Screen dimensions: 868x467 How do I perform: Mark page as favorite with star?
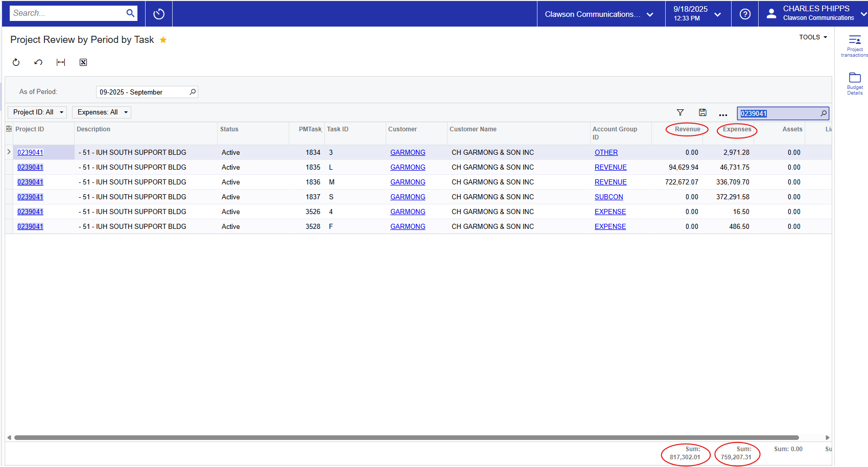tap(163, 40)
